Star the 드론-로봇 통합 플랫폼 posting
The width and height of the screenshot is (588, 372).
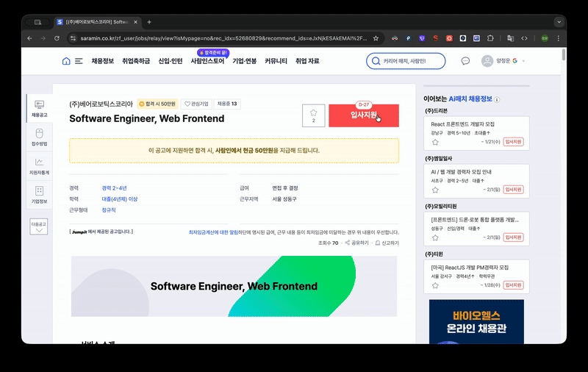[435, 237]
